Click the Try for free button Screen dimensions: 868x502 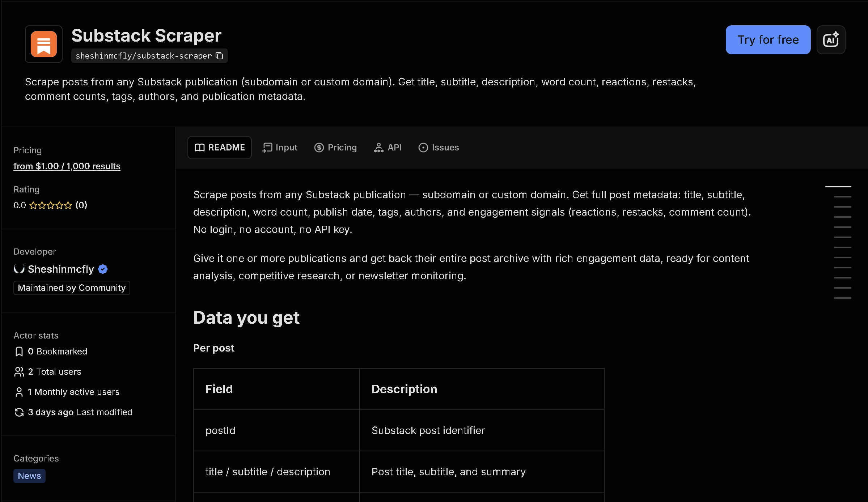coord(768,40)
